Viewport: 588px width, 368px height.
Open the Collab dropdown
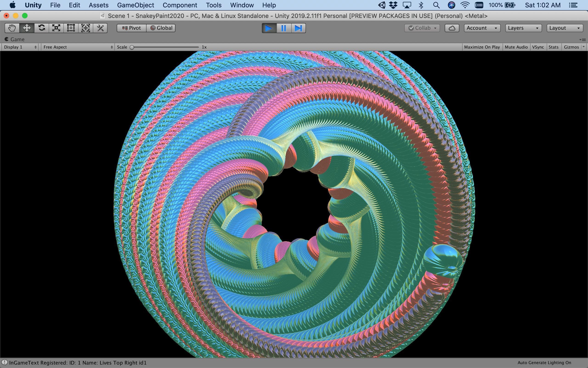[x=422, y=28]
